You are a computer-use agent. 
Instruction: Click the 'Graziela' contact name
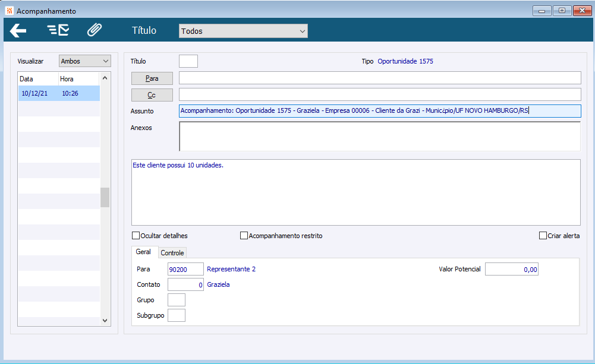coord(218,284)
